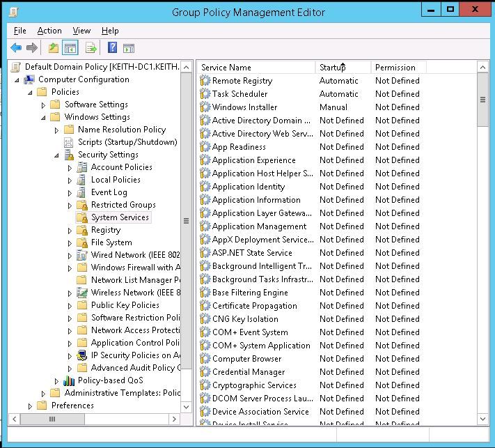Click the Export List toolbar icon
Image resolution: width=495 pixels, height=448 pixels.
click(x=91, y=48)
